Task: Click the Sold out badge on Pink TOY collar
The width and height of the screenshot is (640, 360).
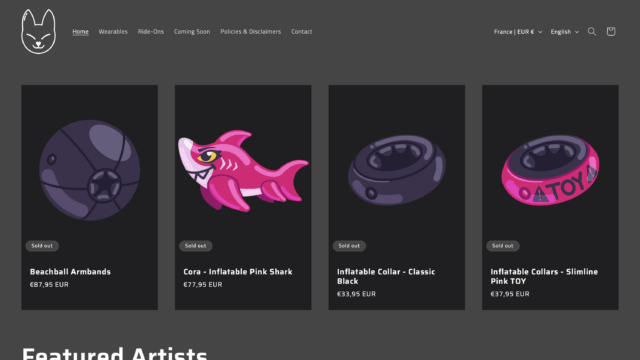Action: pyautogui.click(x=502, y=246)
